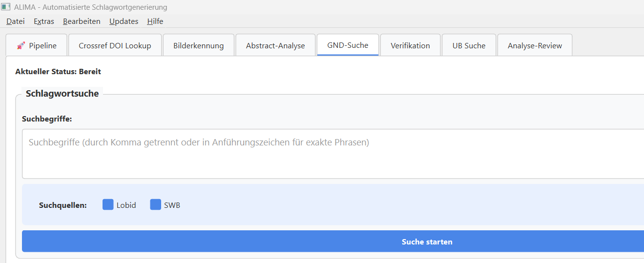Image resolution: width=644 pixels, height=263 pixels.
Task: Open the Bearbeiten menu
Action: click(82, 21)
